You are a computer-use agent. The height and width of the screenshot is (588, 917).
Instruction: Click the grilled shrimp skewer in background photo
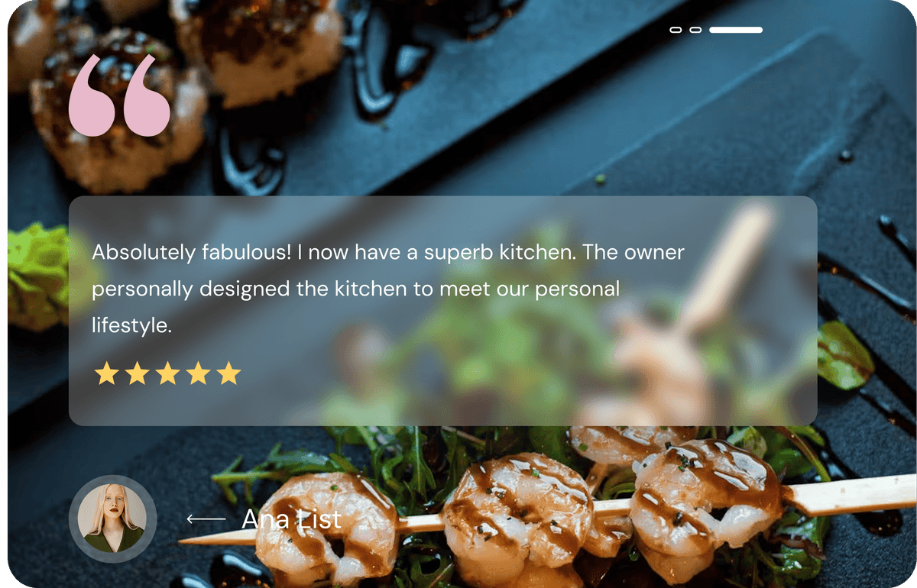click(520, 504)
